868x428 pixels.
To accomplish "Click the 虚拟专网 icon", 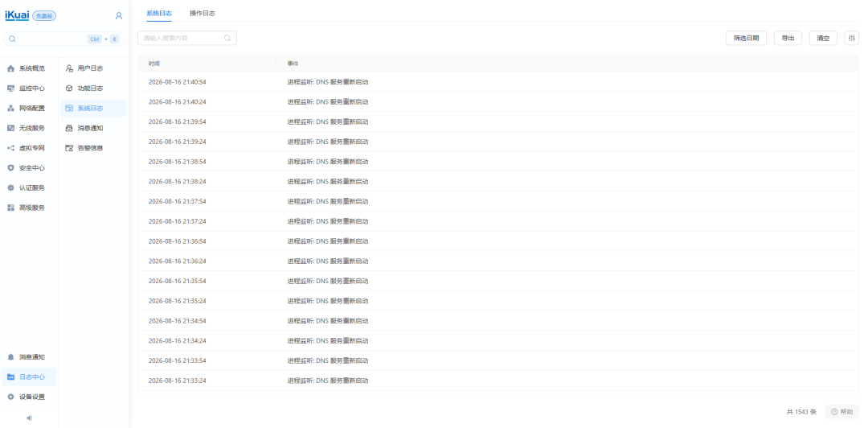I will [x=10, y=148].
